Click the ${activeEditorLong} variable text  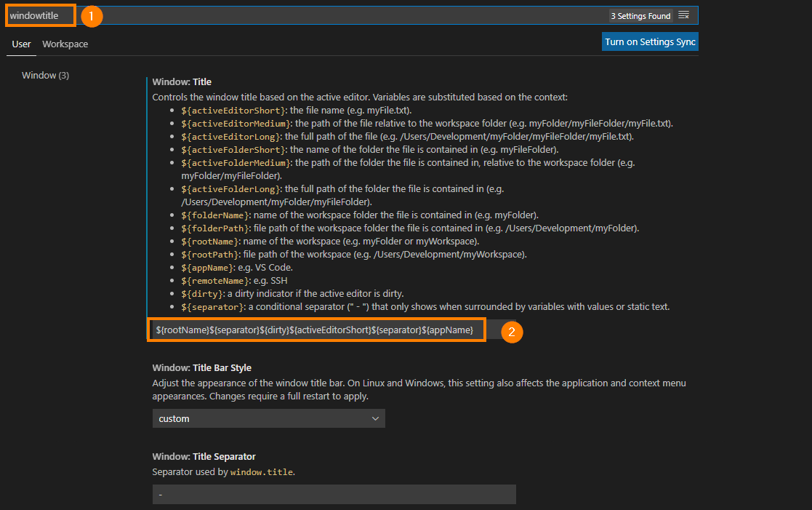click(230, 137)
